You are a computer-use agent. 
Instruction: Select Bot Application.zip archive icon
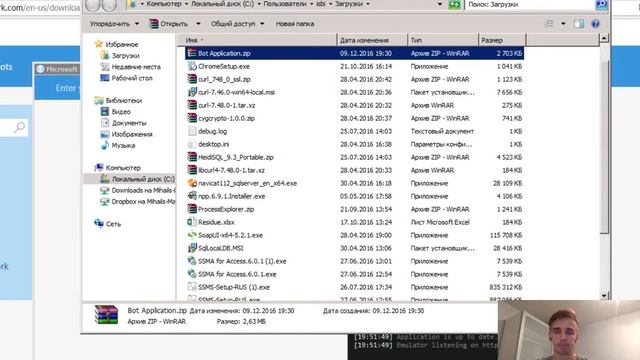pyautogui.click(x=192, y=53)
